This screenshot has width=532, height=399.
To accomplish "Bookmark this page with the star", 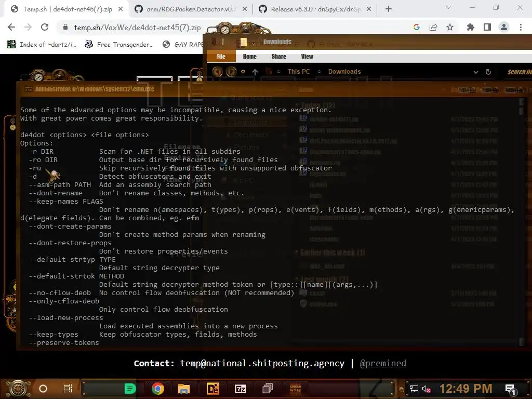I will (450, 27).
